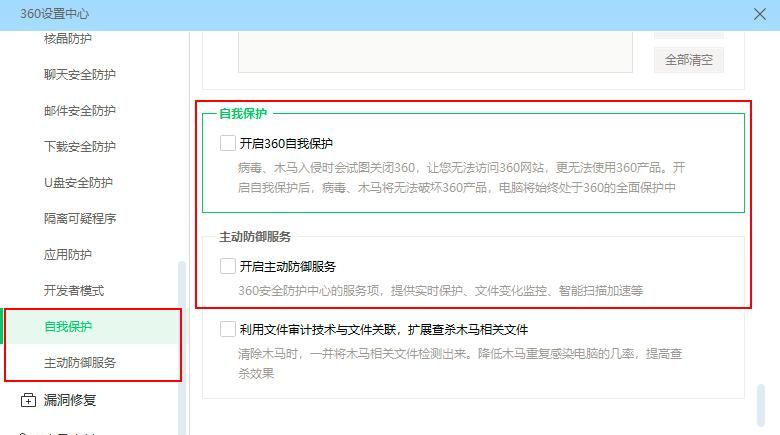Select 聊天安全防护 sidebar item

click(x=80, y=75)
